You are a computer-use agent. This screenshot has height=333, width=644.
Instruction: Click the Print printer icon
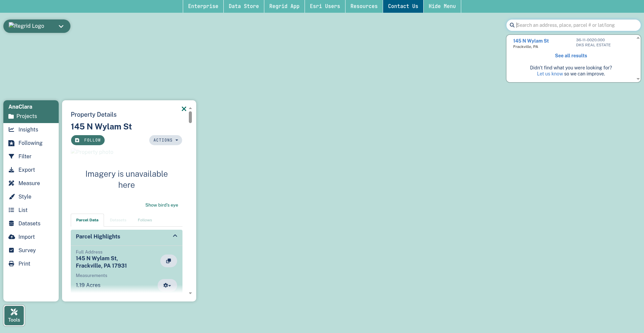(x=11, y=264)
